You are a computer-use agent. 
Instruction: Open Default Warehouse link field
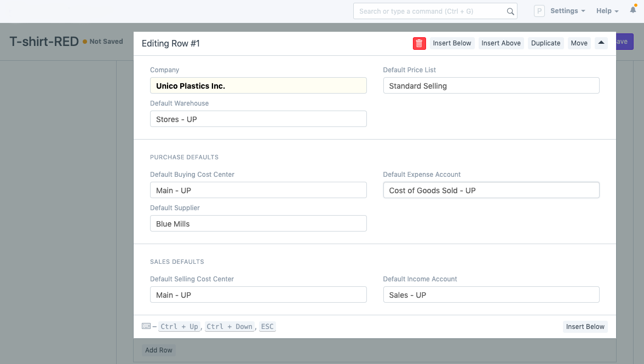pos(258,119)
